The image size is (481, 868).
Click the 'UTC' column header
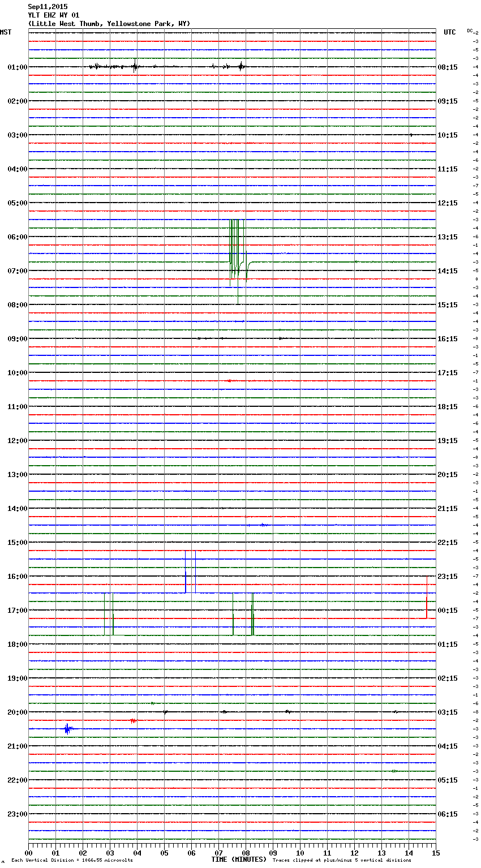450,32
